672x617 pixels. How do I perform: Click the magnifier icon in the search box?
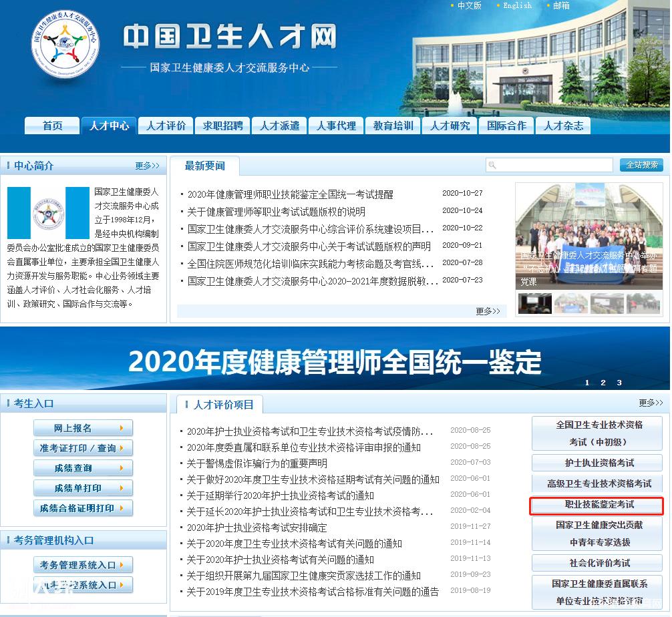(x=492, y=165)
